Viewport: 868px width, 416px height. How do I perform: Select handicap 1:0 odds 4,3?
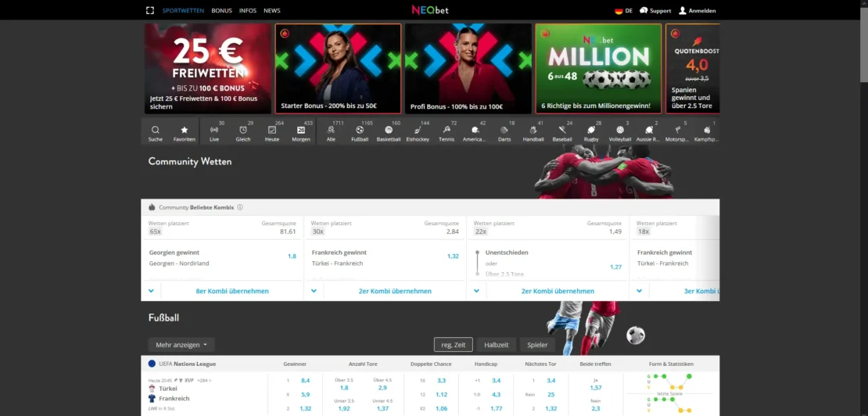coord(496,394)
